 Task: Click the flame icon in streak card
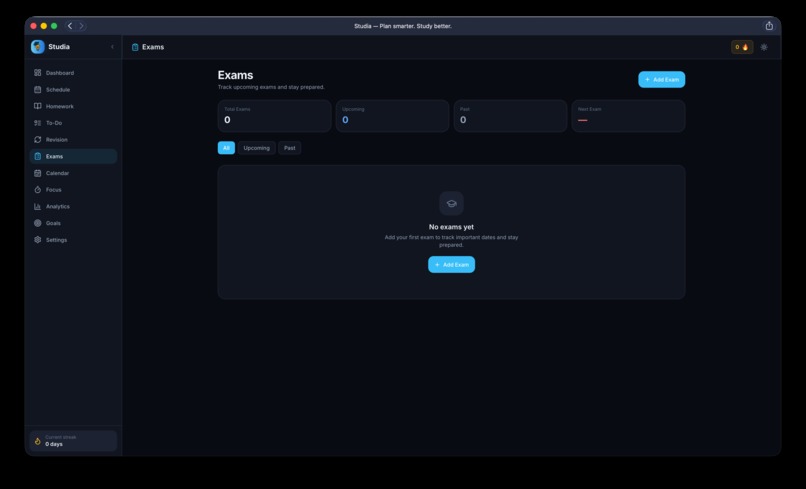38,441
